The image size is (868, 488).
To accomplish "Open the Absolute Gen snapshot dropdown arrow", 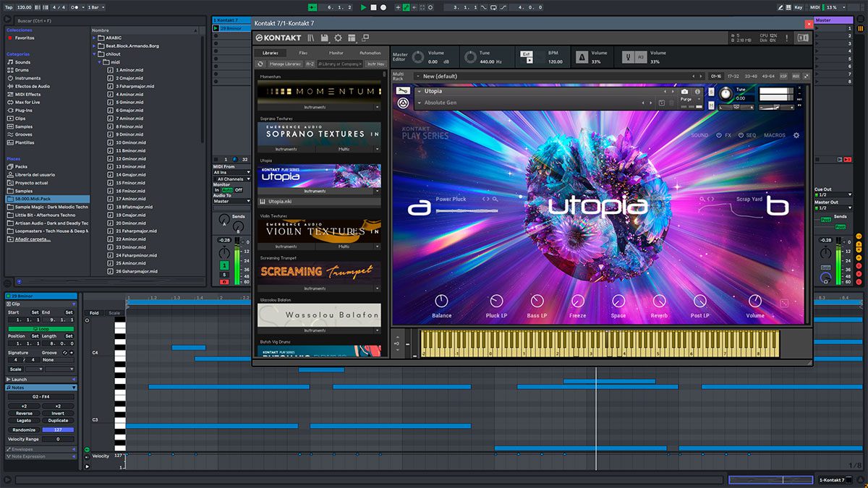I will click(419, 103).
